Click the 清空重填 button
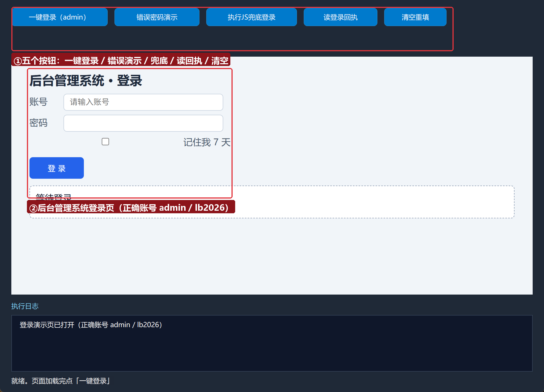This screenshot has height=392, width=544. [415, 17]
